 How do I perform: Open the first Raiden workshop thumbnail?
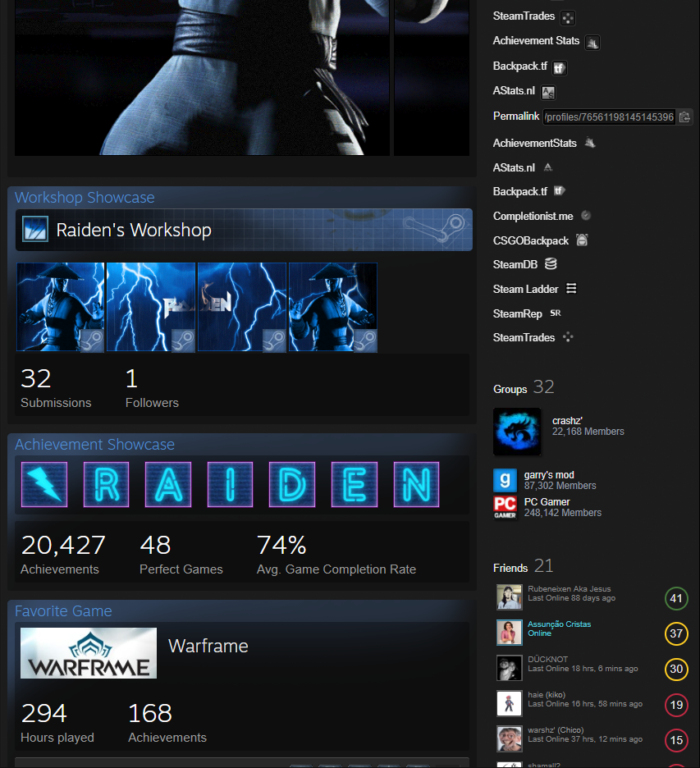tap(61, 307)
